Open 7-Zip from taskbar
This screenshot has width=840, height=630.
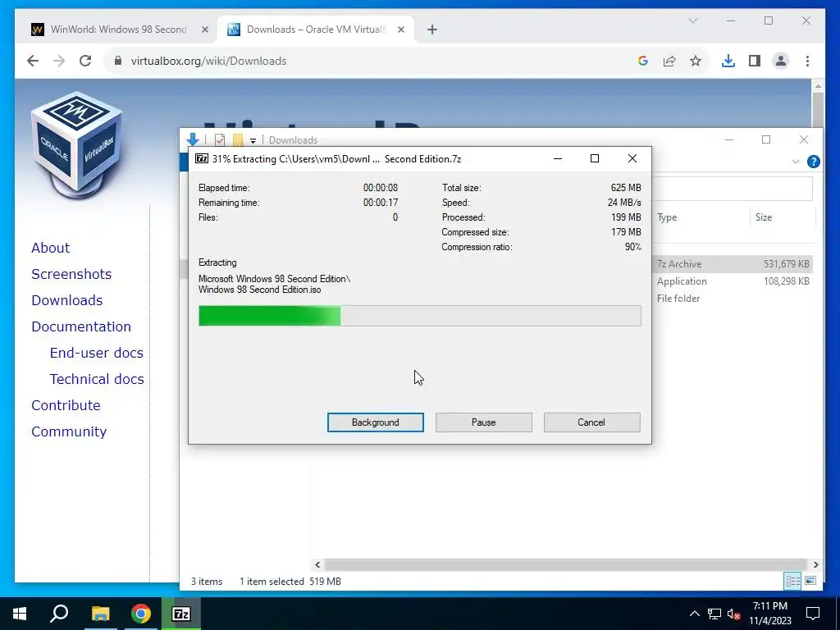(181, 614)
